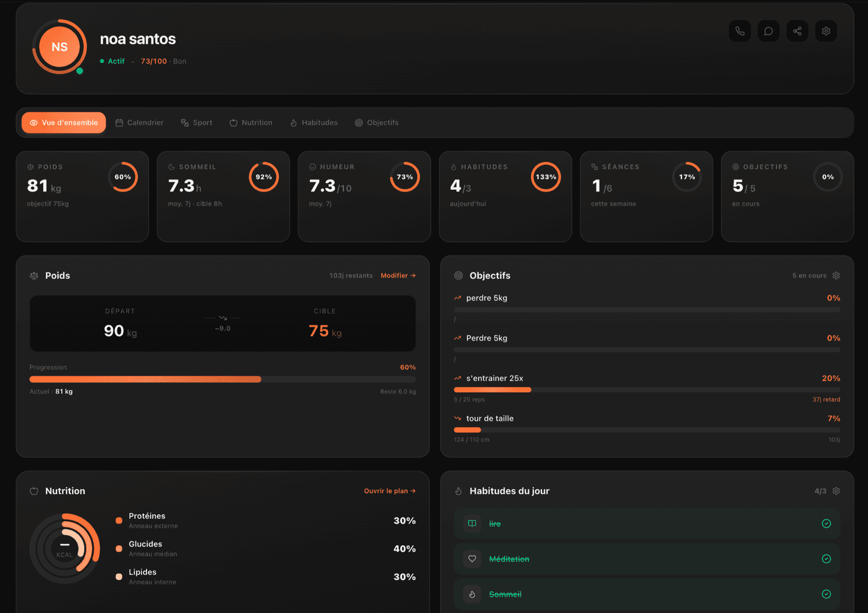Click Modifier in the Poids panel
Viewport: 868px width, 613px height.
(x=398, y=275)
